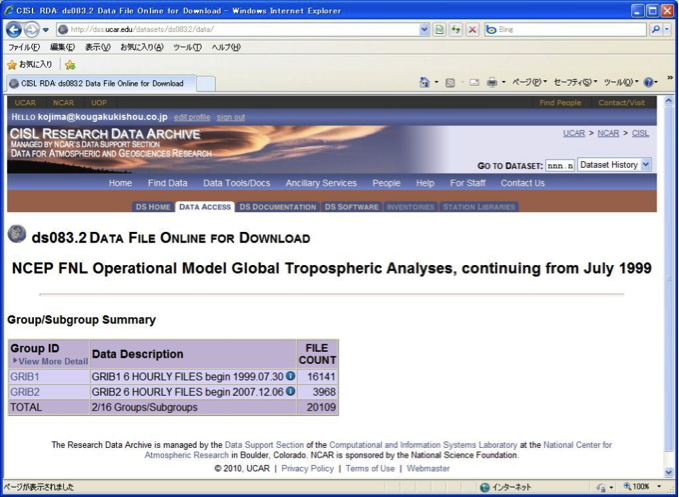The height and width of the screenshot is (497, 679).
Task: Open the 表示(V) menu
Action: [x=97, y=47]
